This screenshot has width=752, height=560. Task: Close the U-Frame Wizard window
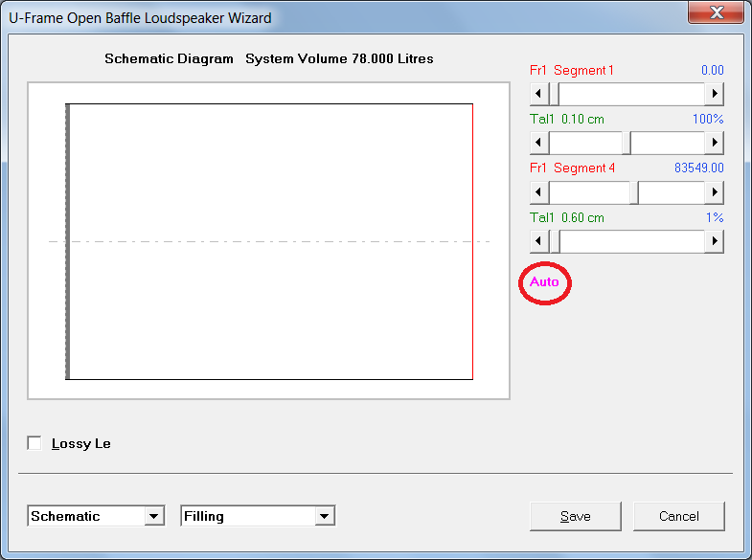[717, 12]
